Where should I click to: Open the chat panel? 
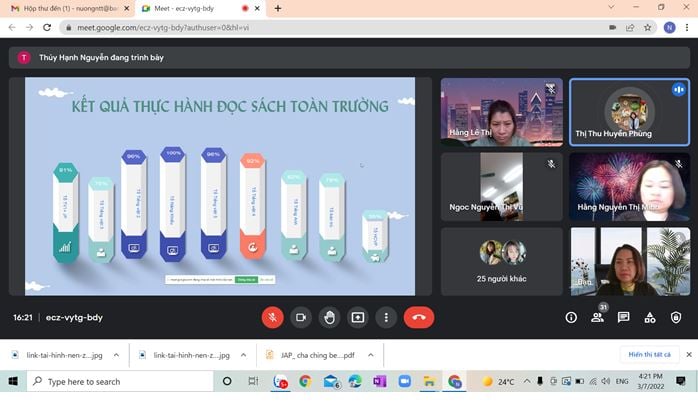623,317
